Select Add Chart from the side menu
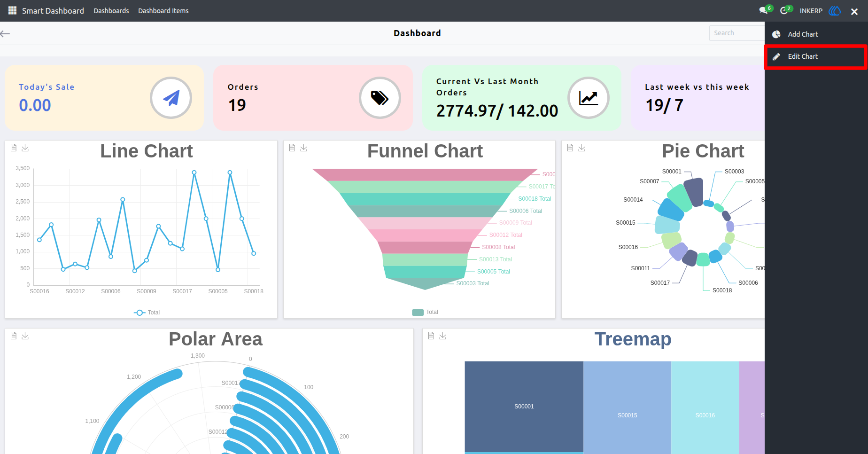 pos(816,34)
